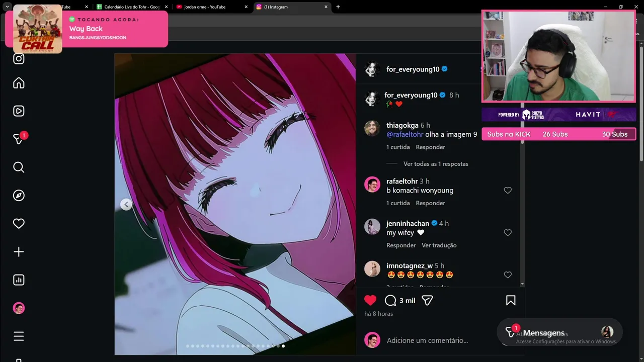Open the hamburger More menu in sidebar
Image resolution: width=644 pixels, height=362 pixels.
tap(19, 336)
